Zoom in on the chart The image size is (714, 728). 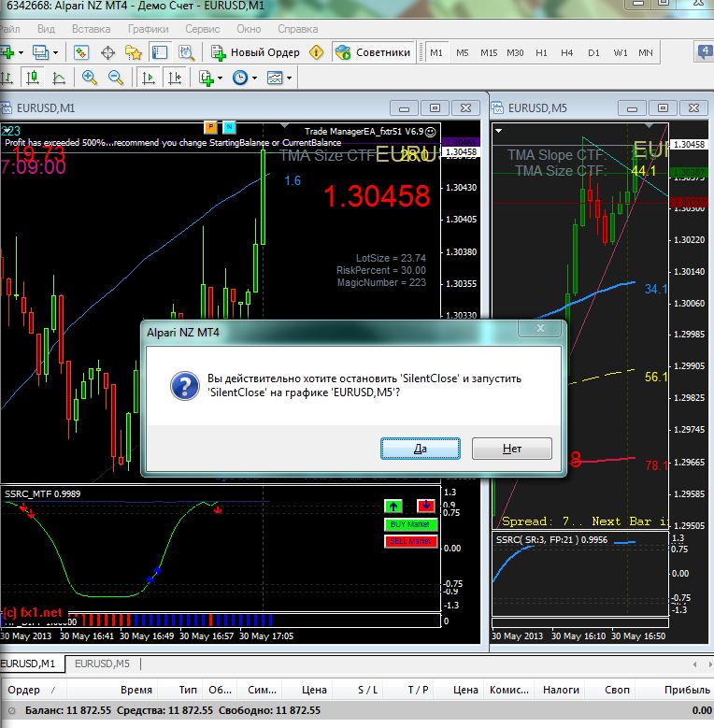point(89,78)
